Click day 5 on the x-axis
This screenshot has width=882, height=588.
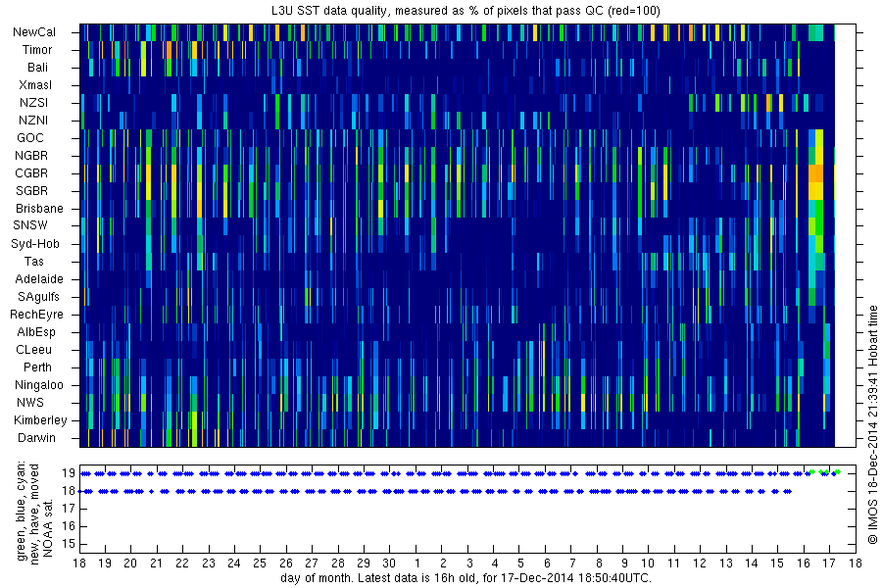[521, 563]
